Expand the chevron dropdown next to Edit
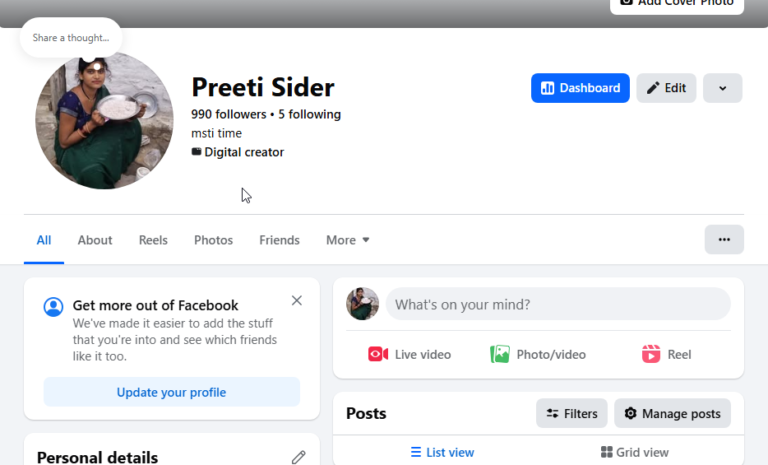 click(x=722, y=88)
